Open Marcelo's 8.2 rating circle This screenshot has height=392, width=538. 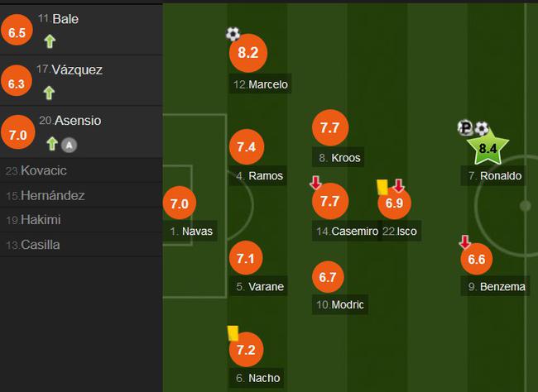[248, 53]
